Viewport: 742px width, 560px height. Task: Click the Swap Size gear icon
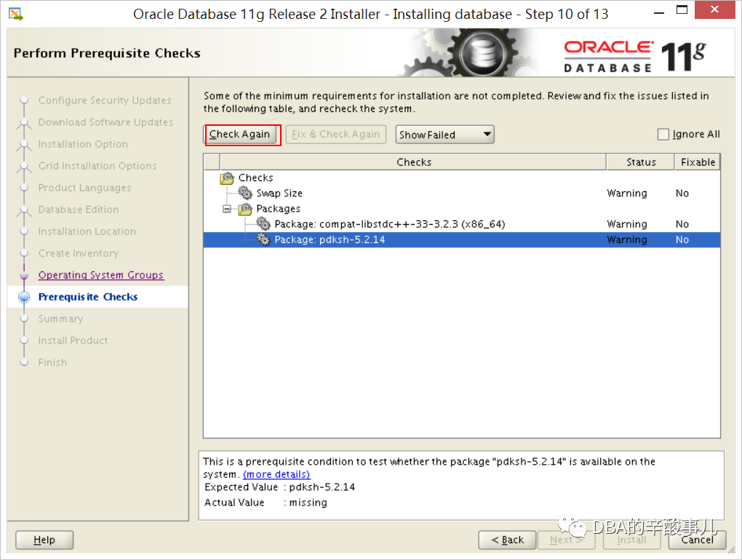(x=245, y=193)
